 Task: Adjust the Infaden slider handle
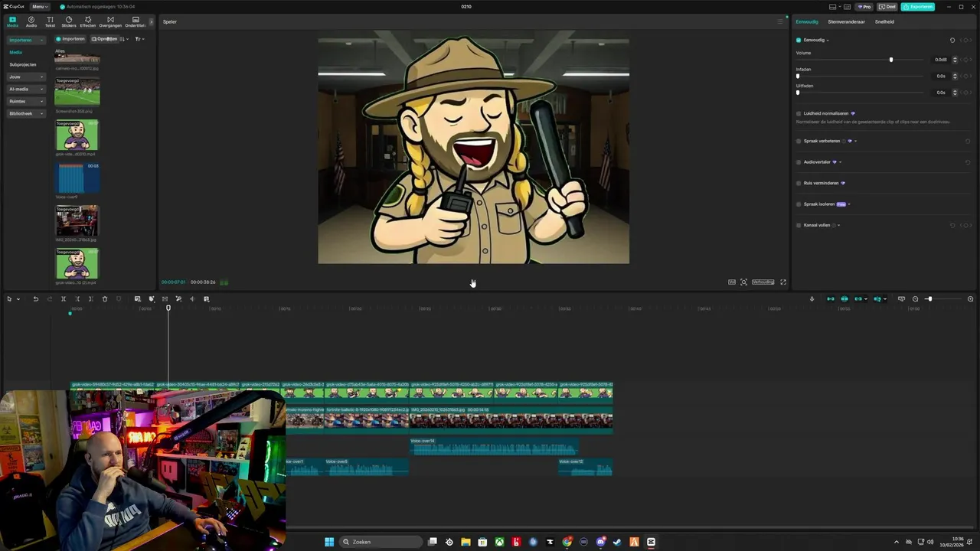click(x=798, y=76)
